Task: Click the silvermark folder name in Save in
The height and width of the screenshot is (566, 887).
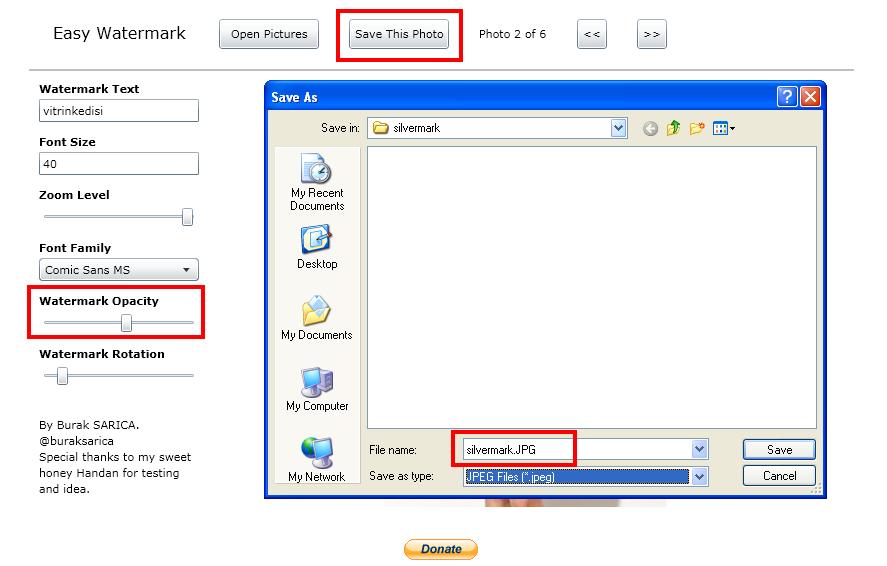Action: 416,128
